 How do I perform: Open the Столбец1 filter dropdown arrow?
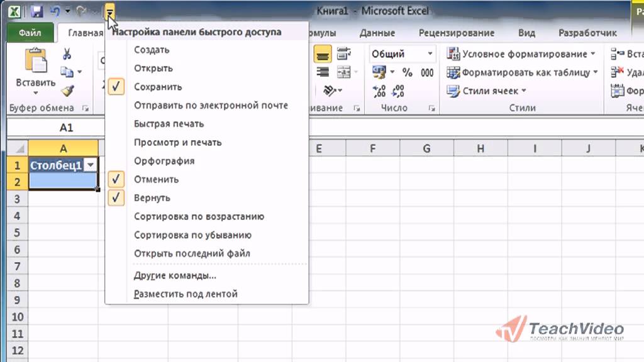[x=91, y=165]
